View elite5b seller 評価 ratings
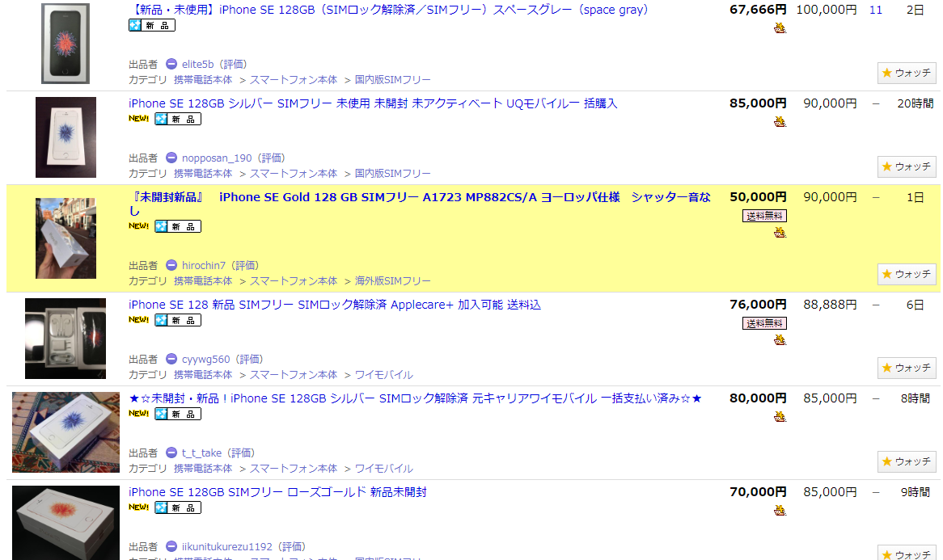Screen dimensions: 943x560 234,65
